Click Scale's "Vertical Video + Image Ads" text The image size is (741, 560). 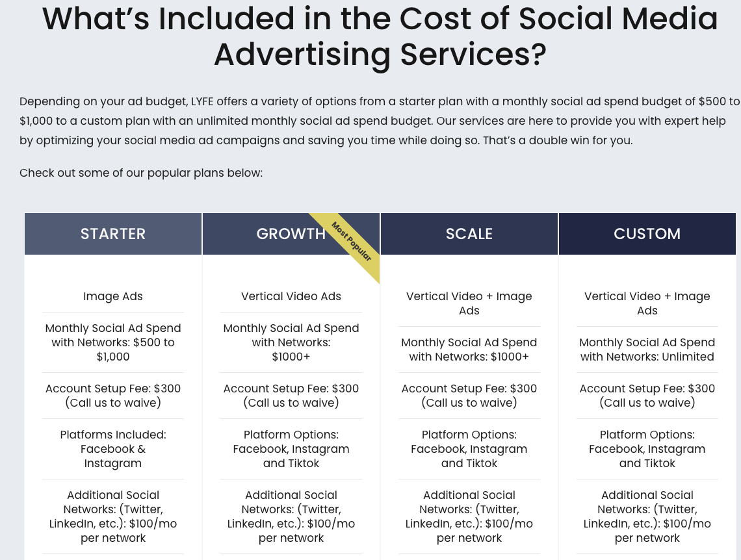click(469, 303)
